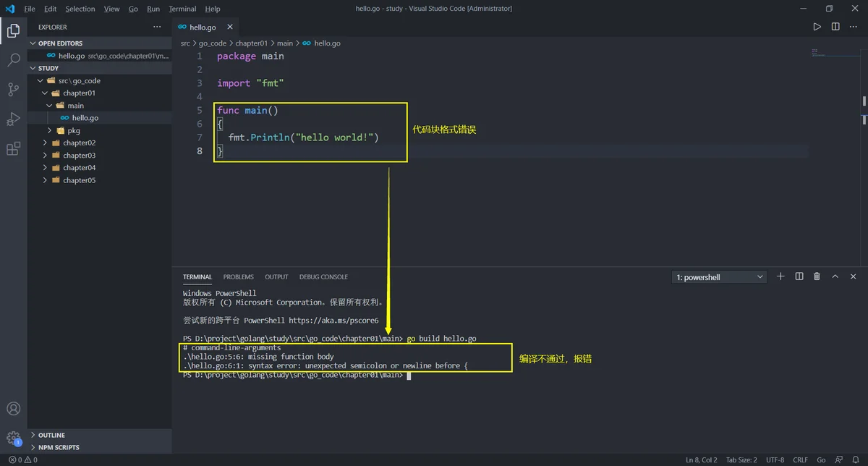Open the File menu
This screenshot has height=466, width=868.
[x=30, y=9]
